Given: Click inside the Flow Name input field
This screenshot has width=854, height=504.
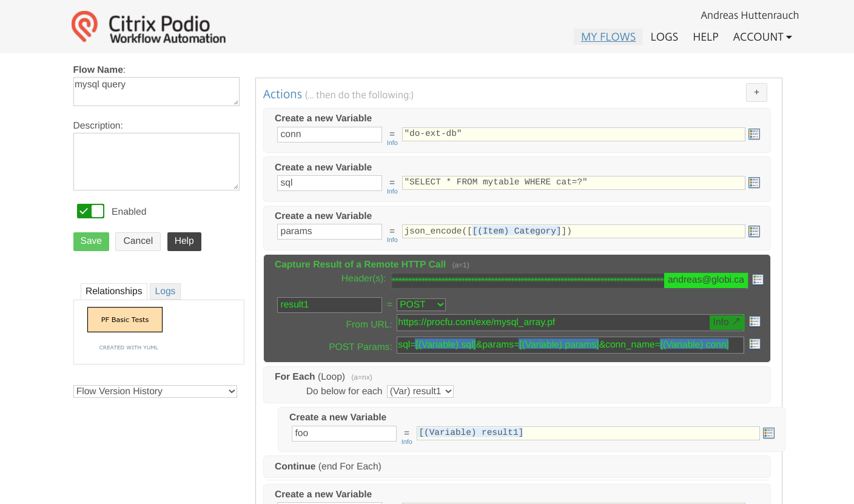Looking at the screenshot, I should tap(156, 91).
